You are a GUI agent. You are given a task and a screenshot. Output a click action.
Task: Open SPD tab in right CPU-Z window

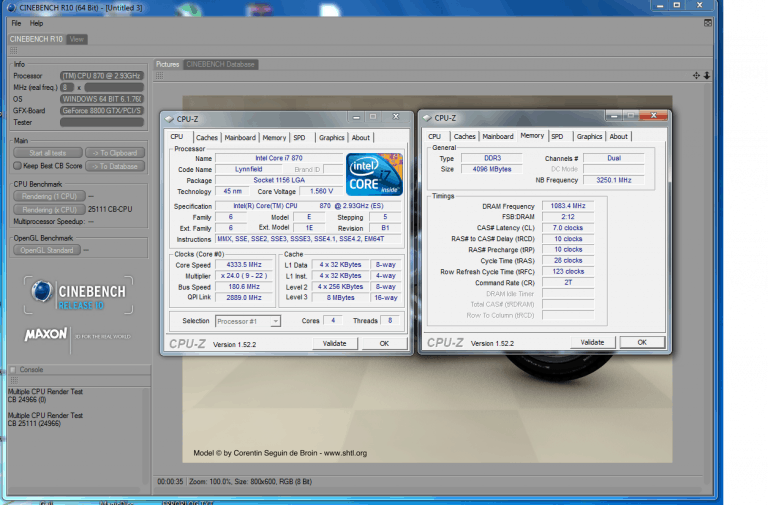557,137
